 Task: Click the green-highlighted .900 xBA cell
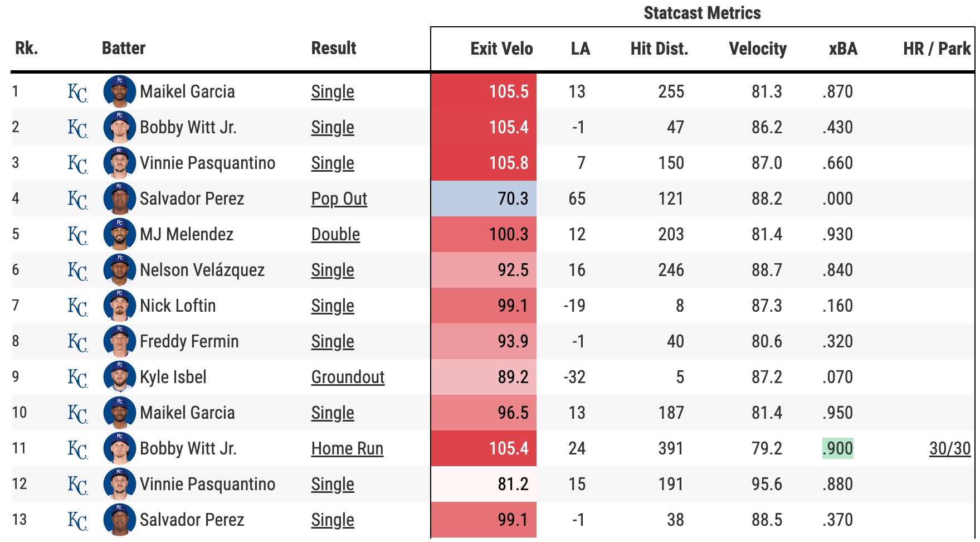click(x=837, y=448)
